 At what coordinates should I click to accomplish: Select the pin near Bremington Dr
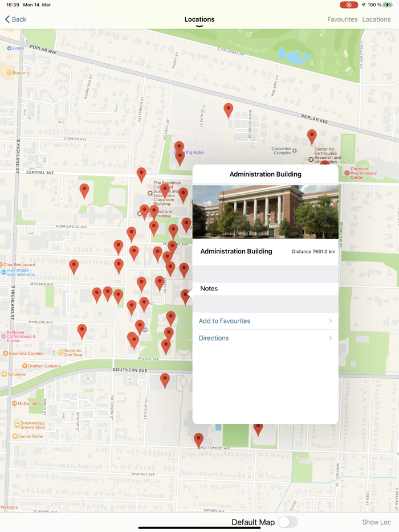(x=228, y=111)
